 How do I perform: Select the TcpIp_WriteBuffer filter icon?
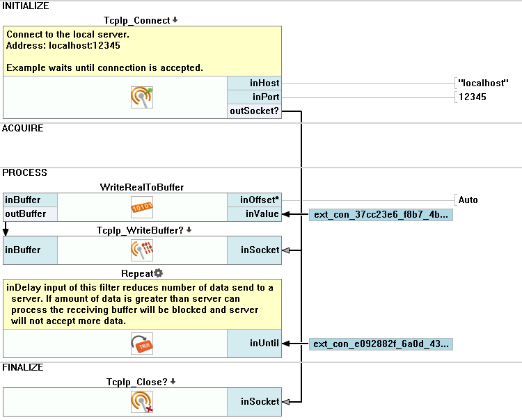point(142,250)
